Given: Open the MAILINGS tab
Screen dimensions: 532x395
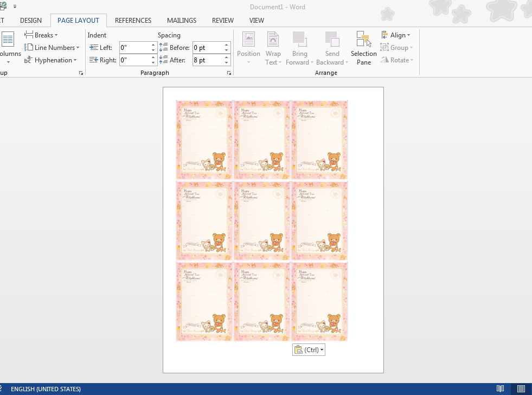Looking at the screenshot, I should 182,21.
